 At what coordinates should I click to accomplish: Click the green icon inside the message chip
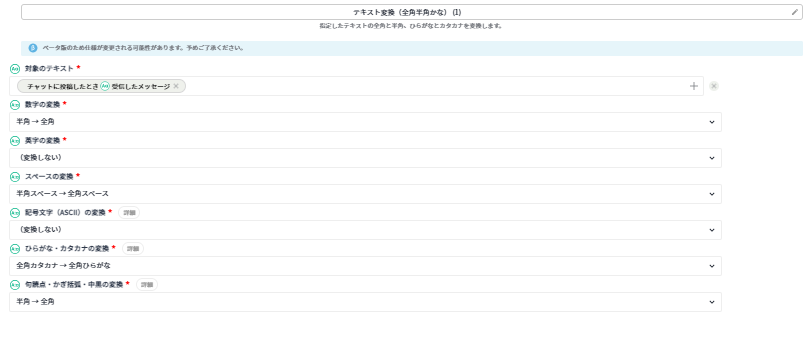105,86
